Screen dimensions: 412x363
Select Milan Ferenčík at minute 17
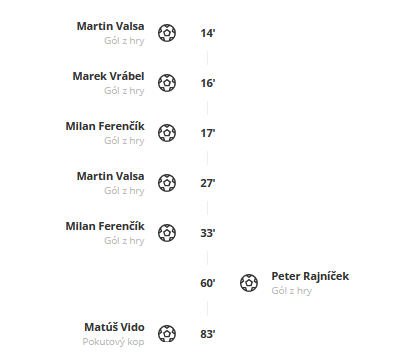(105, 126)
